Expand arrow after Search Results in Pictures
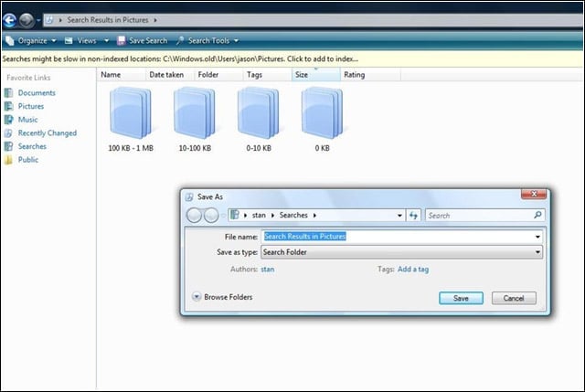The height and width of the screenshot is (392, 585). pos(155,20)
